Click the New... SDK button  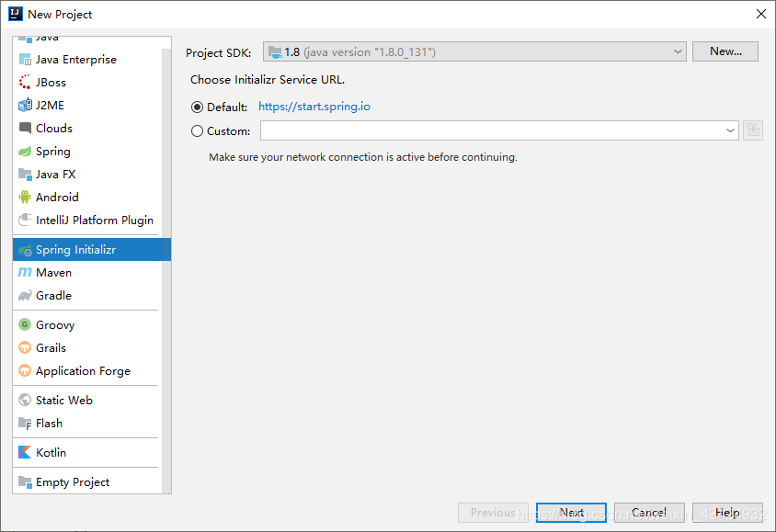[725, 51]
